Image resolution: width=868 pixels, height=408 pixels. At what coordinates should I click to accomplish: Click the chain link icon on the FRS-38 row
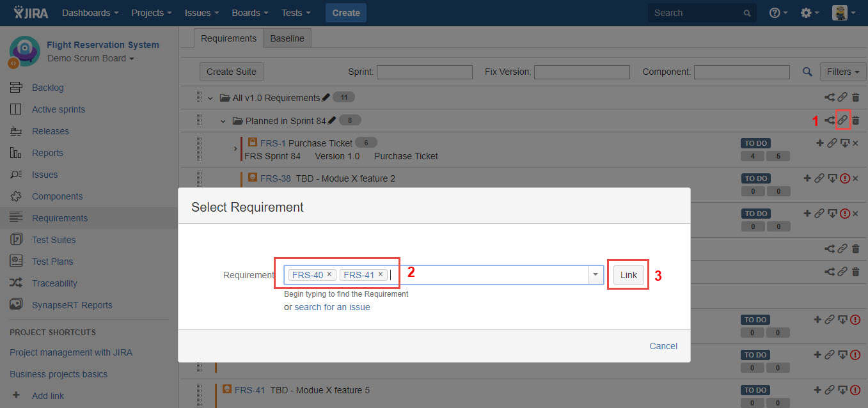pyautogui.click(x=819, y=178)
